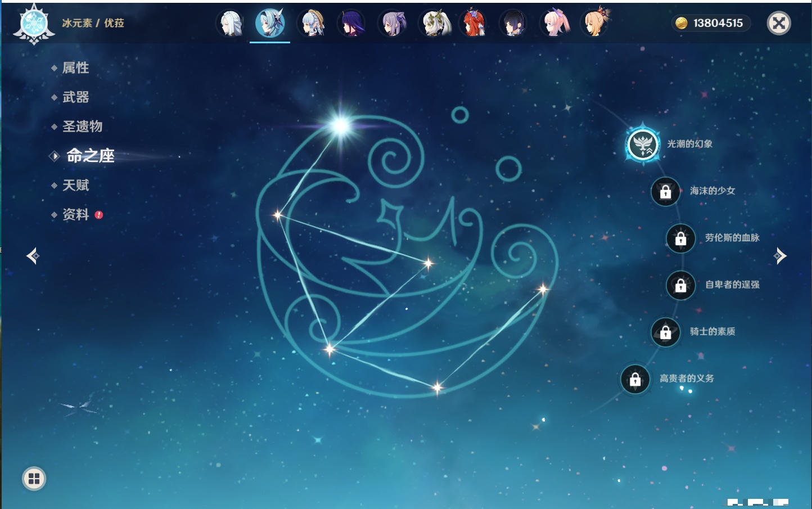Click the Mora balance 13804515
This screenshot has height=509, width=812.
coord(711,23)
